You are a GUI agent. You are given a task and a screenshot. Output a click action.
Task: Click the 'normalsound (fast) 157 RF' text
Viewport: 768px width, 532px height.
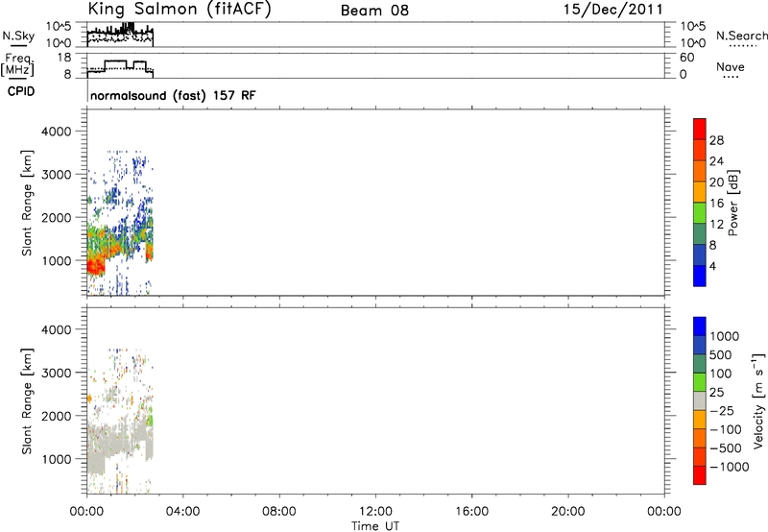[173, 95]
